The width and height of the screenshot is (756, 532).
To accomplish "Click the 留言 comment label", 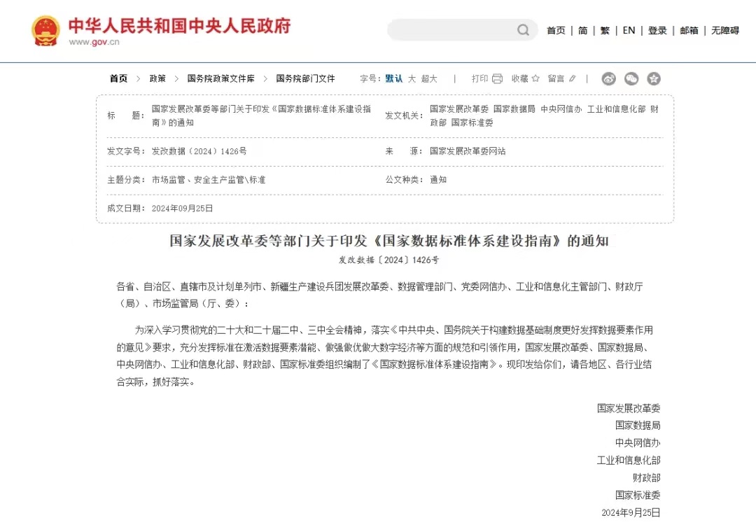I will click(x=556, y=78).
